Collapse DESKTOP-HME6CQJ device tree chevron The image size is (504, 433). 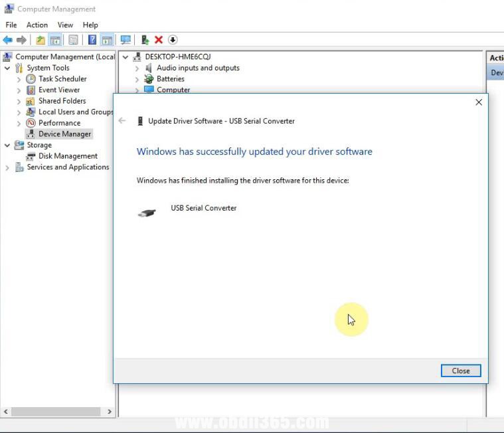[x=126, y=57]
